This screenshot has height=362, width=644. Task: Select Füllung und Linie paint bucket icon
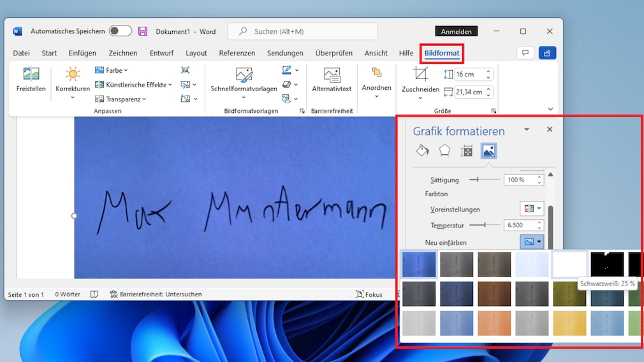pos(422,151)
